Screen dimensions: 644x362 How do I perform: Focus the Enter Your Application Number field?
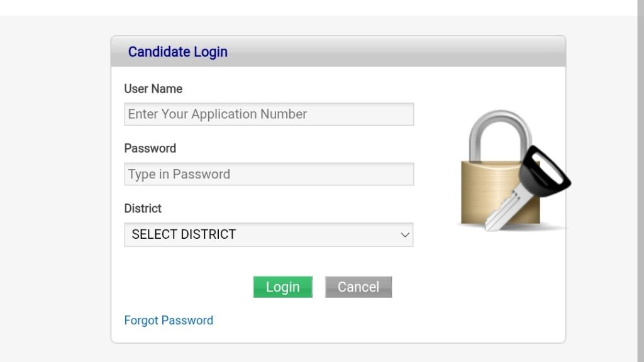coord(269,114)
